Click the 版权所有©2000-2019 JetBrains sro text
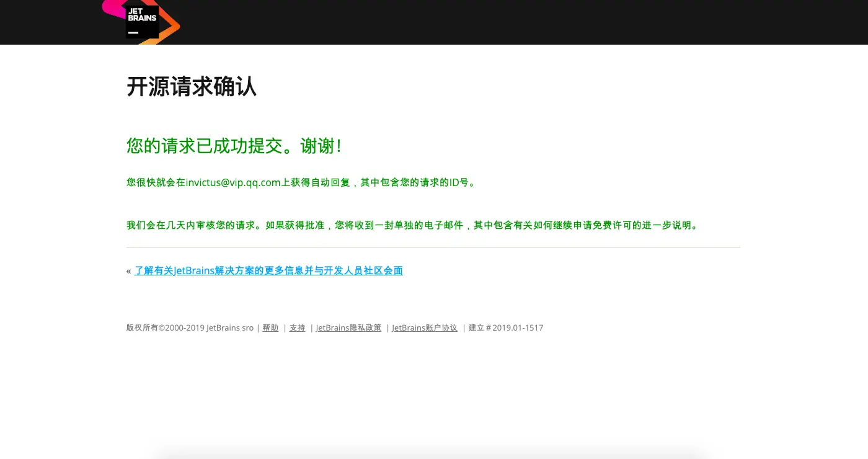The height and width of the screenshot is (459, 868). [x=190, y=328]
